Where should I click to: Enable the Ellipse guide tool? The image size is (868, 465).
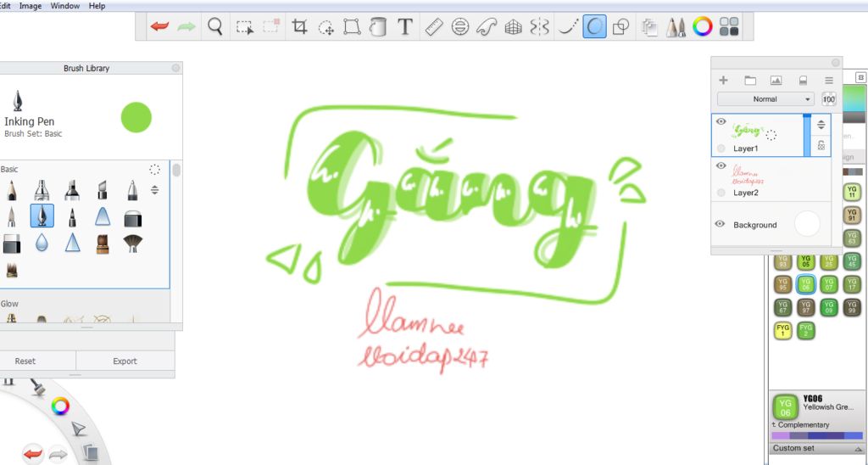click(x=460, y=26)
